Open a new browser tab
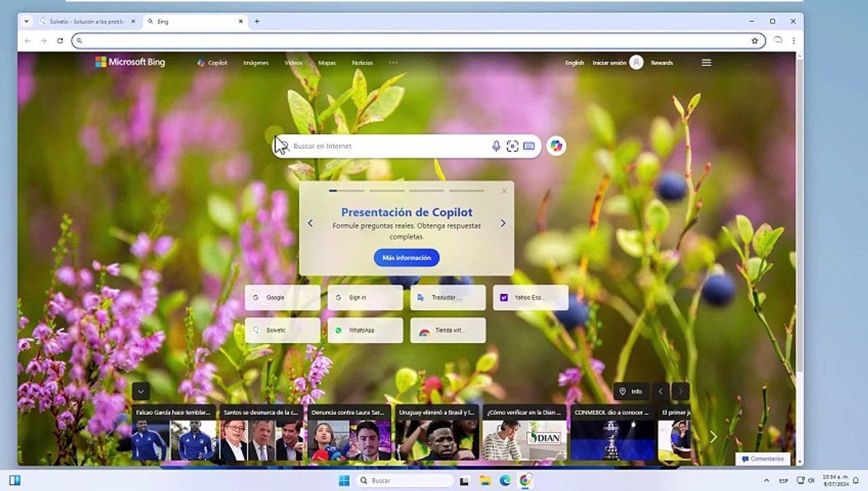Viewport: 868px width, 491px height. pyautogui.click(x=257, y=21)
